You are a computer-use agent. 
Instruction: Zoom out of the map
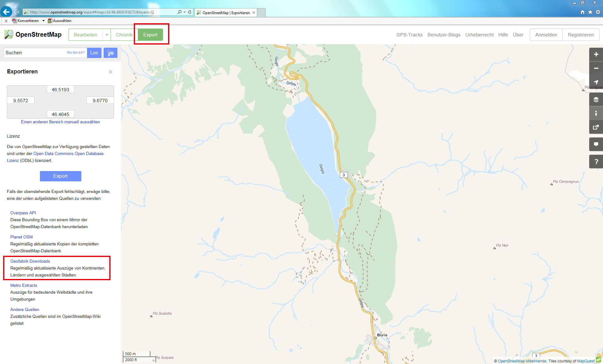596,68
